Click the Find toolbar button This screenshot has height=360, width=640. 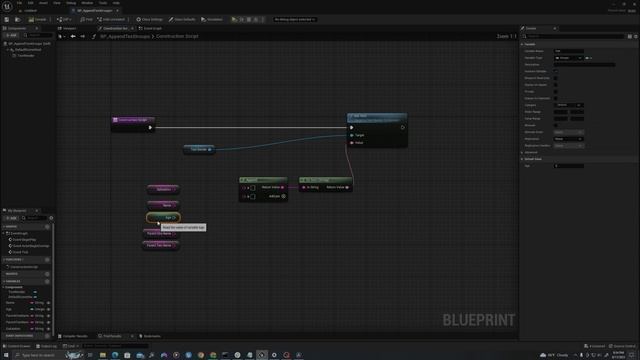87,19
